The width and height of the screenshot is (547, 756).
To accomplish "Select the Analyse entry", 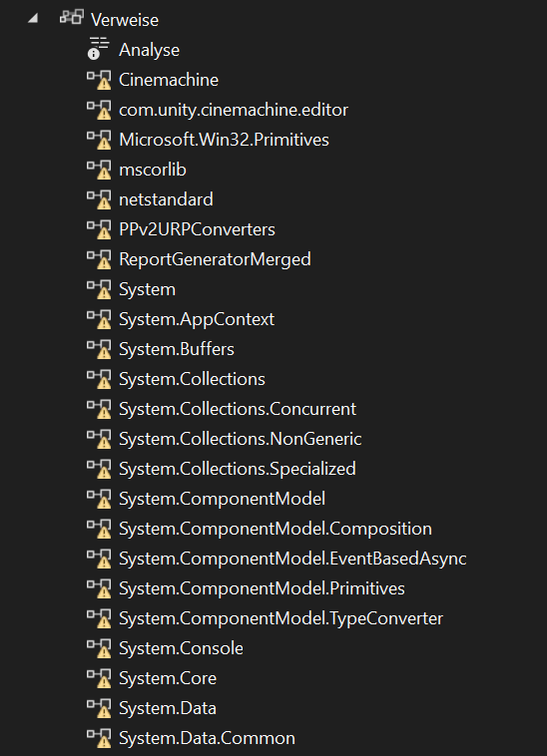I will [149, 50].
